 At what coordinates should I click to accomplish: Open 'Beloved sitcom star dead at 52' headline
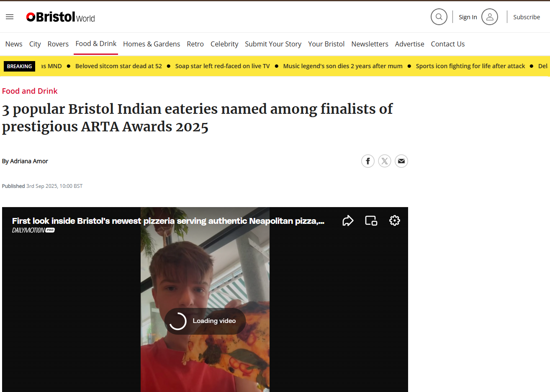coord(118,66)
